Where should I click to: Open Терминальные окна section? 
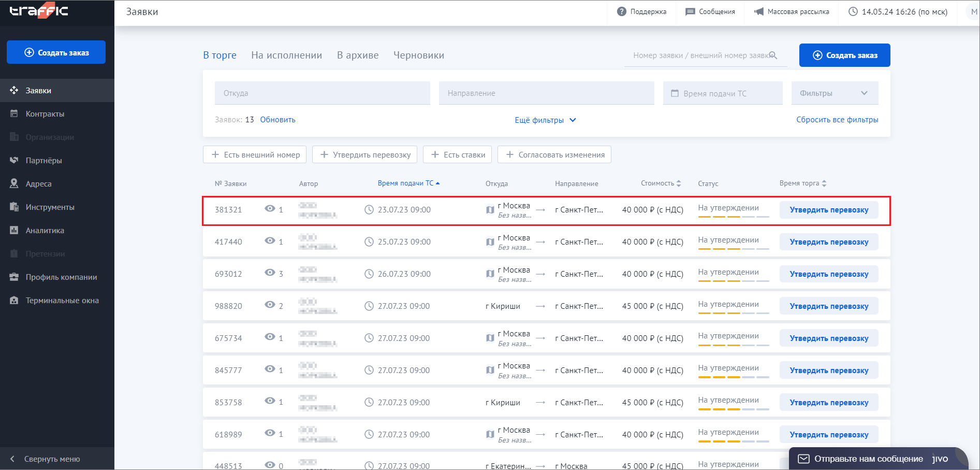click(57, 300)
